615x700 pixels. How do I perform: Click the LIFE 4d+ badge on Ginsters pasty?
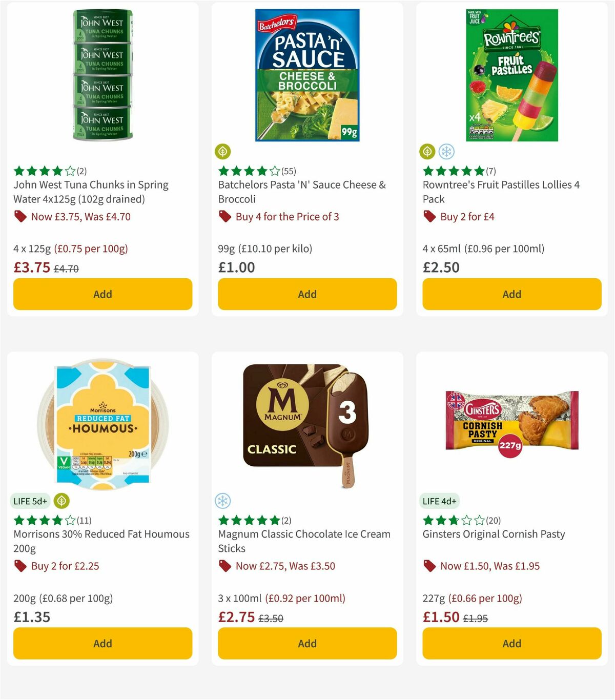pos(440,501)
